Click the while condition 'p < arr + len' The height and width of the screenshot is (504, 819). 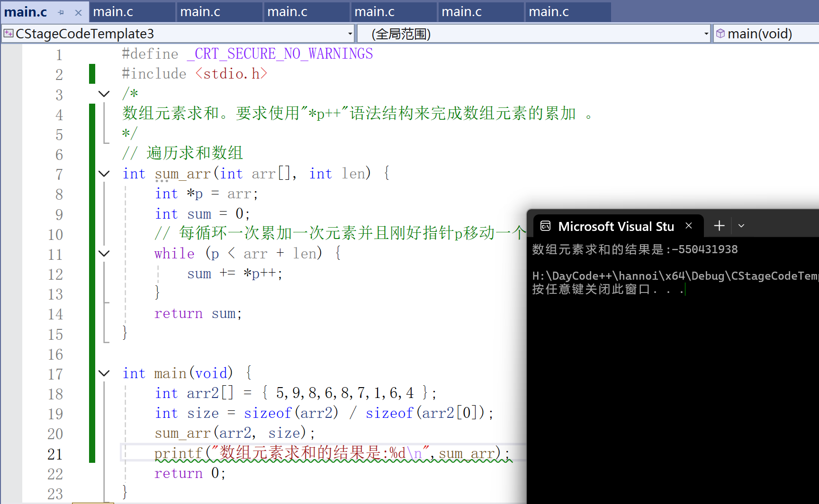[265, 254]
